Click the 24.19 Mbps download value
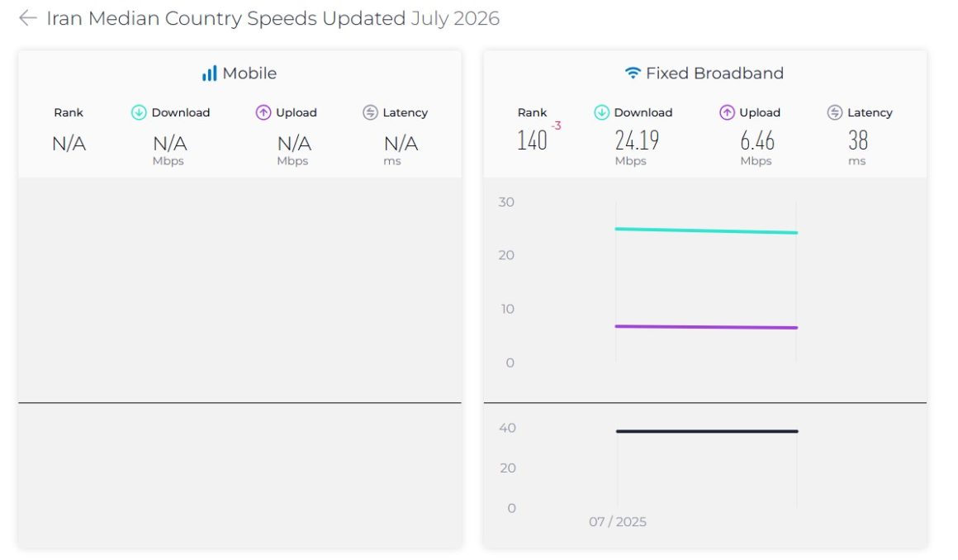This screenshot has height=560, width=958. click(x=637, y=140)
